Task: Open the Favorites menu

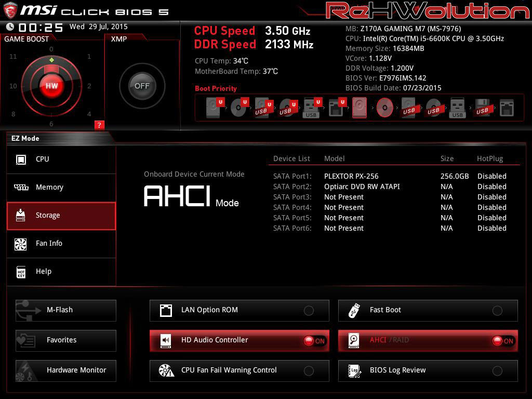Action: coord(66,340)
